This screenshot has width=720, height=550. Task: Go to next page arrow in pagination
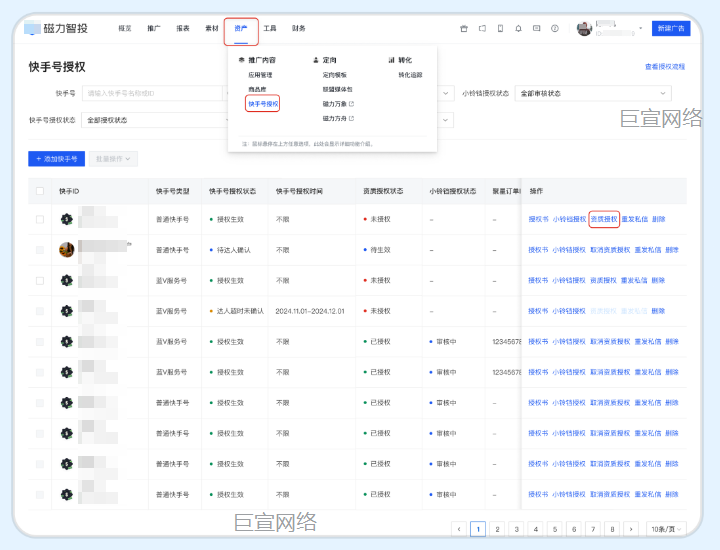[631, 529]
